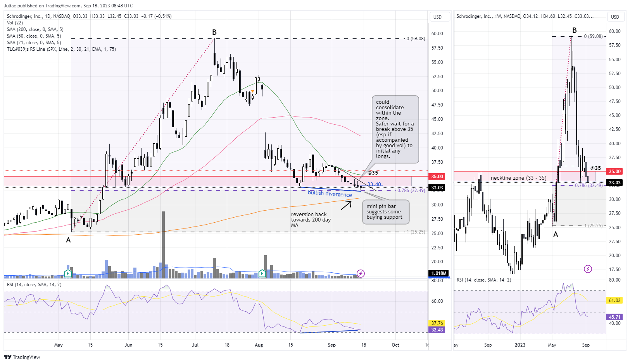Click the 'reversion back towards 200 day MA' note
The image size is (630, 364).
click(311, 220)
